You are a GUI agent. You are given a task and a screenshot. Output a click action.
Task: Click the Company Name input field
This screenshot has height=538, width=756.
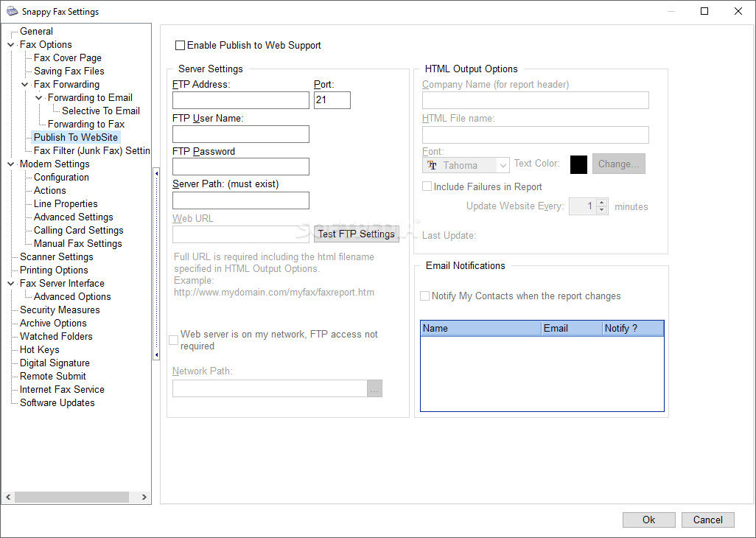click(535, 100)
